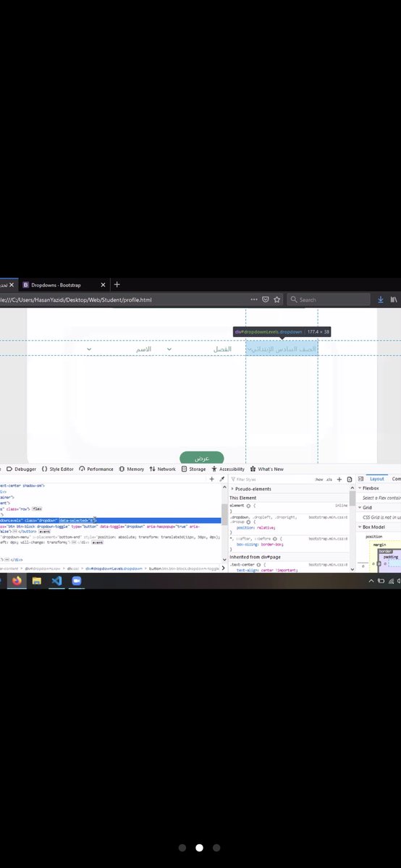Open Visual Studio Code from the taskbar
This screenshot has height=868, width=401.
pyautogui.click(x=56, y=581)
